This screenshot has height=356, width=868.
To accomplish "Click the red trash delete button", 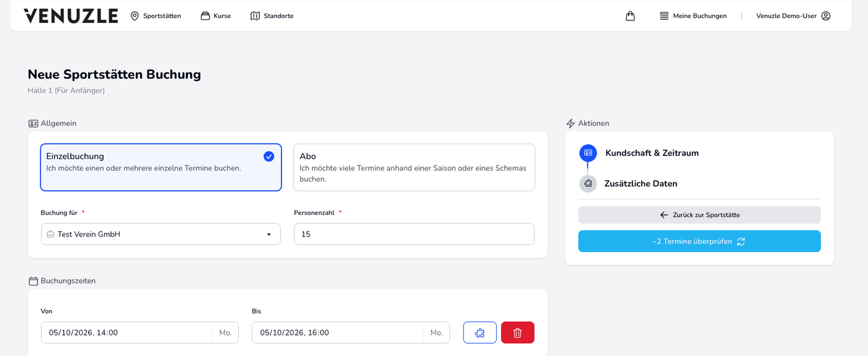I will pos(518,332).
